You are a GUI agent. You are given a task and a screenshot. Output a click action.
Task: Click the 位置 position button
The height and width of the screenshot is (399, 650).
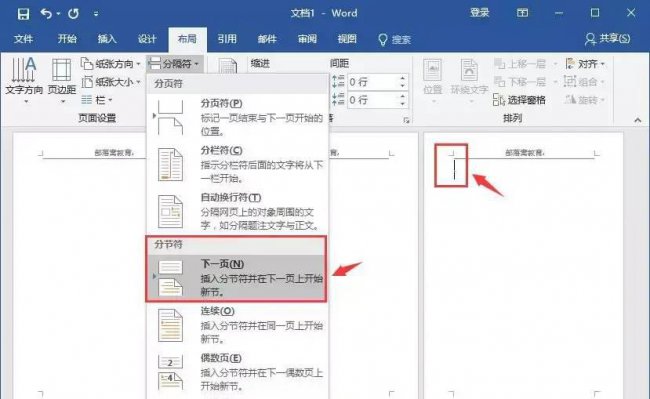[x=432, y=81]
